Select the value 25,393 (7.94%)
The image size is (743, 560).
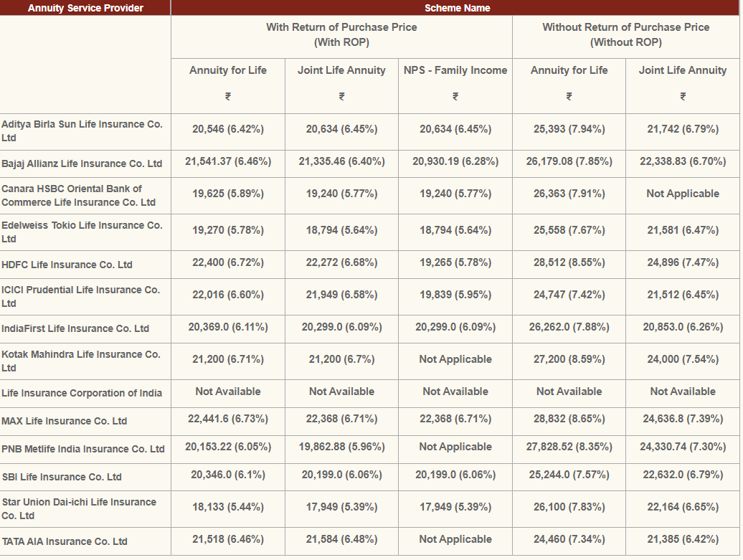[x=569, y=129]
